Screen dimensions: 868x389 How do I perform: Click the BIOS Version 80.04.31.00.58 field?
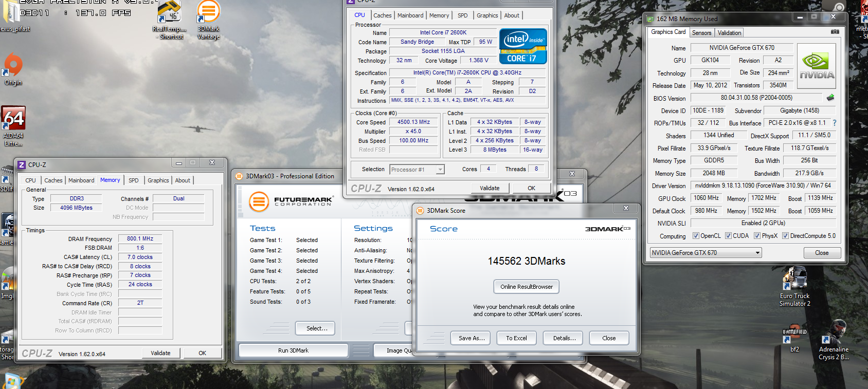[756, 98]
